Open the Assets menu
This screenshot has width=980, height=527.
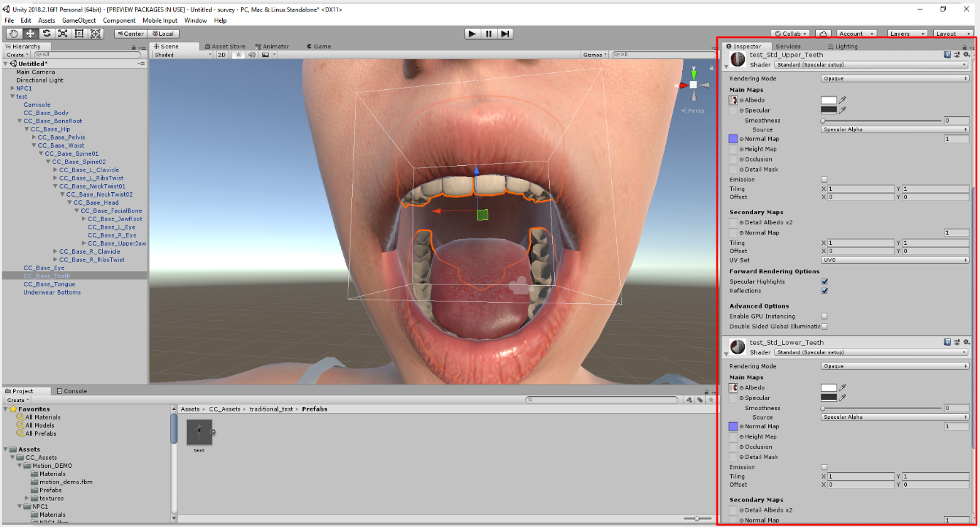[46, 20]
